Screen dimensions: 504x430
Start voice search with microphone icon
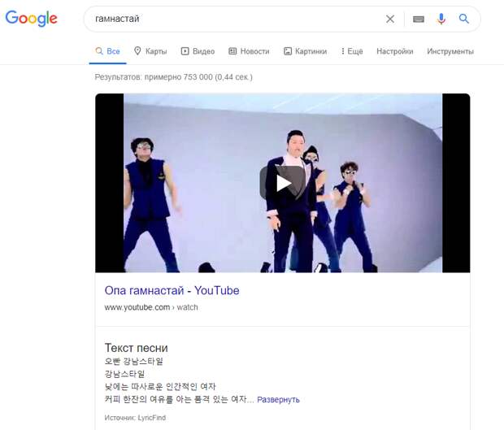(441, 19)
